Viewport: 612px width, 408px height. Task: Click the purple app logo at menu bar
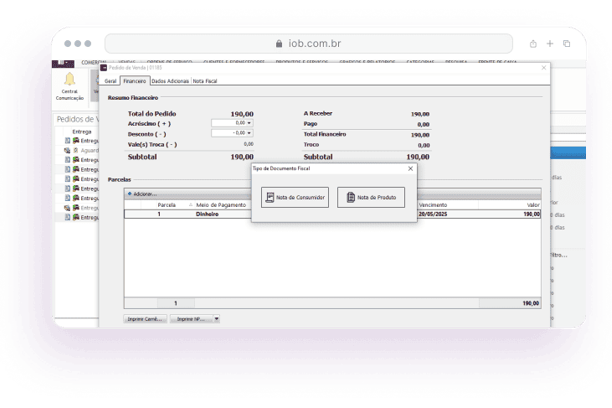[63, 63]
